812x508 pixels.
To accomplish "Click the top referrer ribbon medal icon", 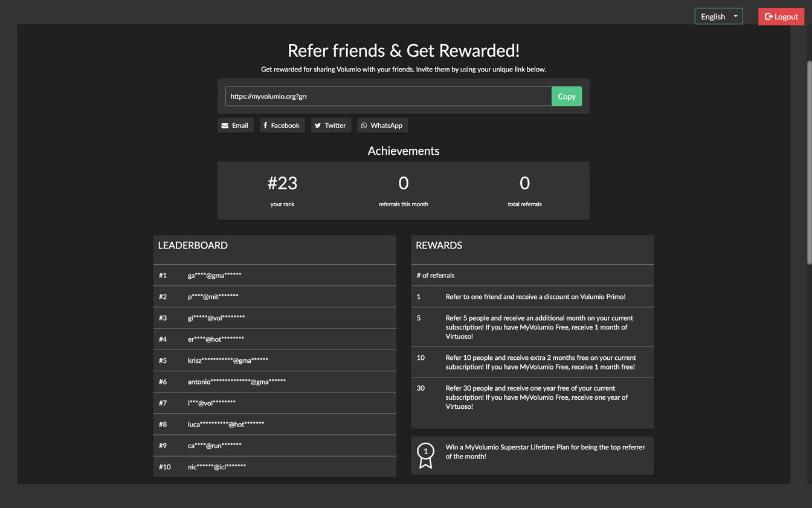I will 426,455.
